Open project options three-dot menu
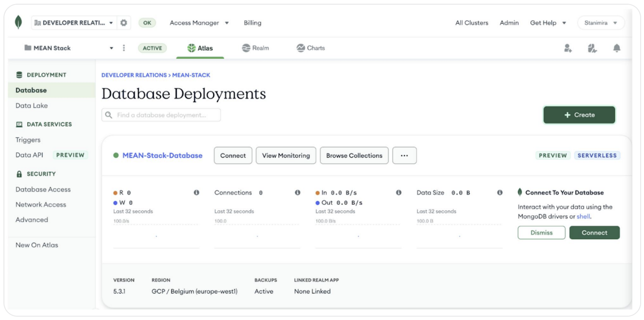The image size is (644, 320). (x=124, y=48)
